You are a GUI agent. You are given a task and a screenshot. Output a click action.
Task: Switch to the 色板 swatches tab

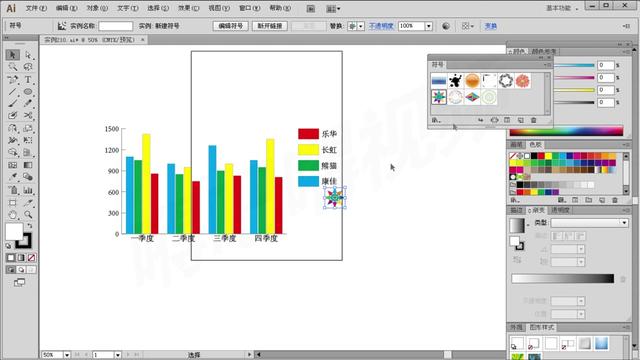click(x=535, y=145)
